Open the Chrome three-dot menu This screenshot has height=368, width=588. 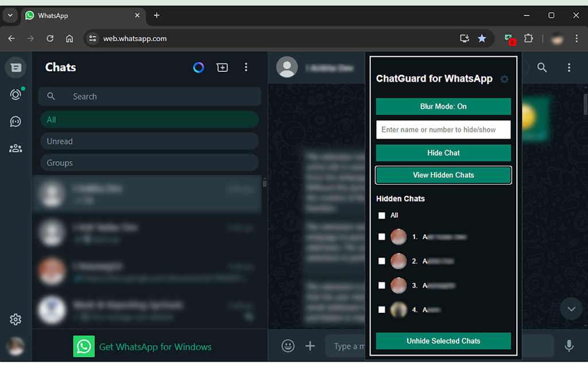(577, 39)
